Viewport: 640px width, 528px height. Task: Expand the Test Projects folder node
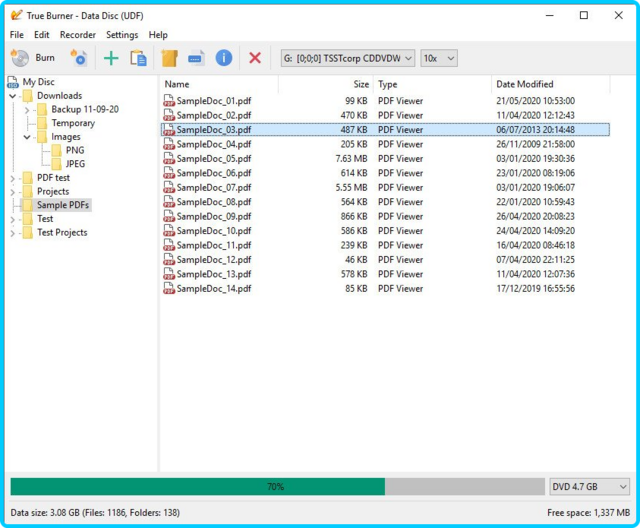(x=13, y=233)
